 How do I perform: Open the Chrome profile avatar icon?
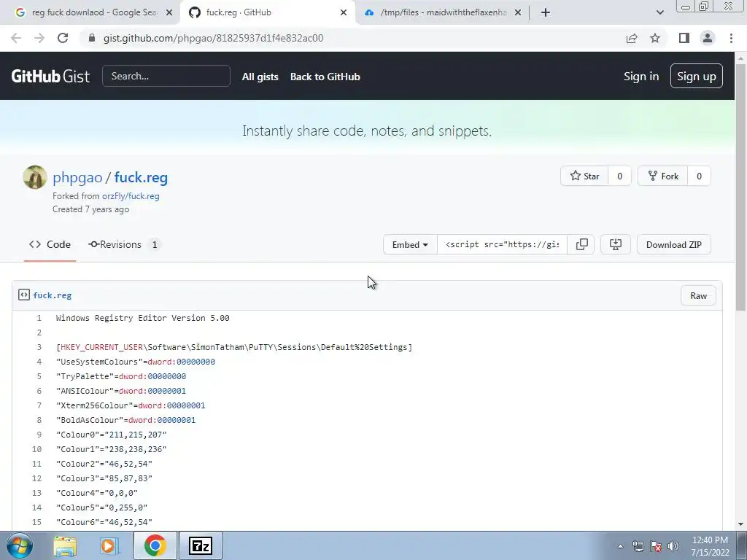pyautogui.click(x=708, y=38)
